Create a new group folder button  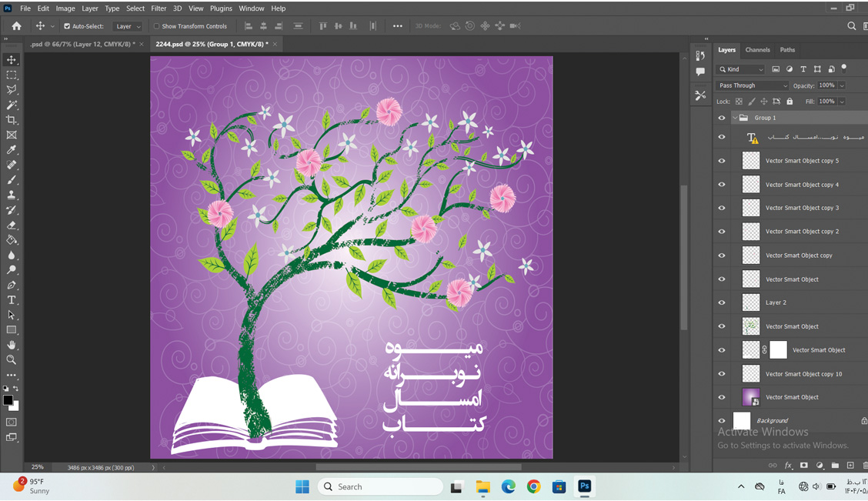tap(835, 466)
